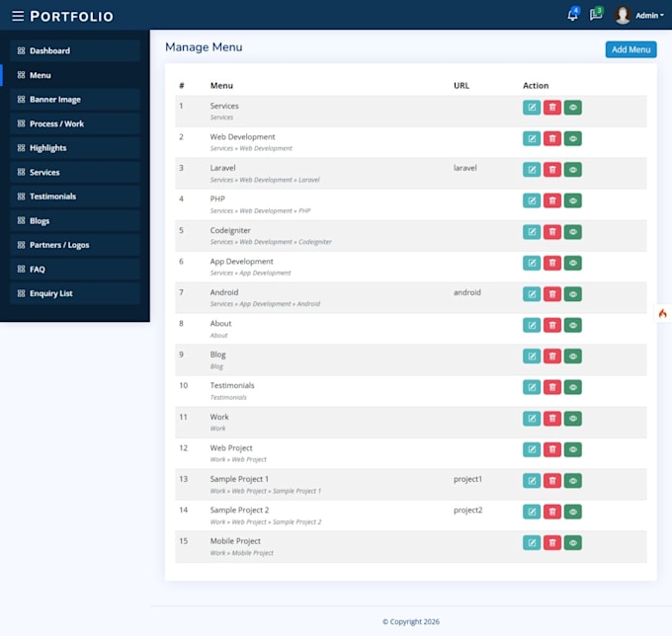Viewport: 672px width, 636px height.
Task: Open FAQ in the sidebar
Action: coord(75,269)
